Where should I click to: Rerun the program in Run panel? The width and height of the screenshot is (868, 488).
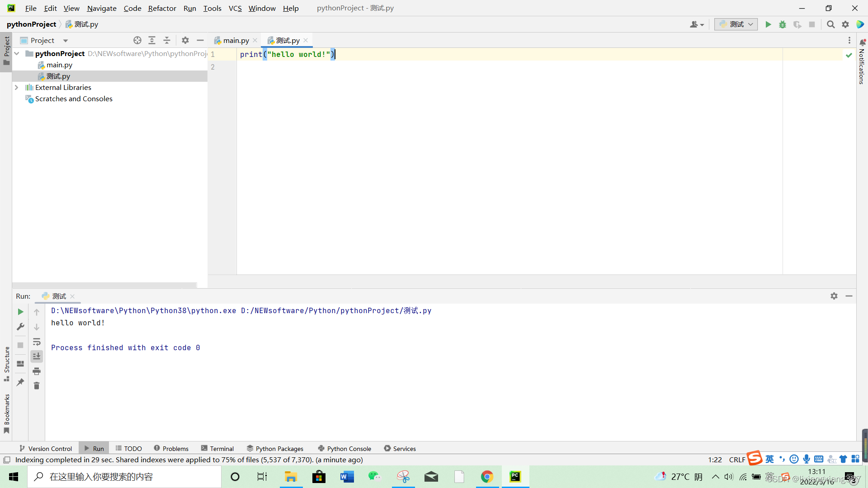click(20, 312)
